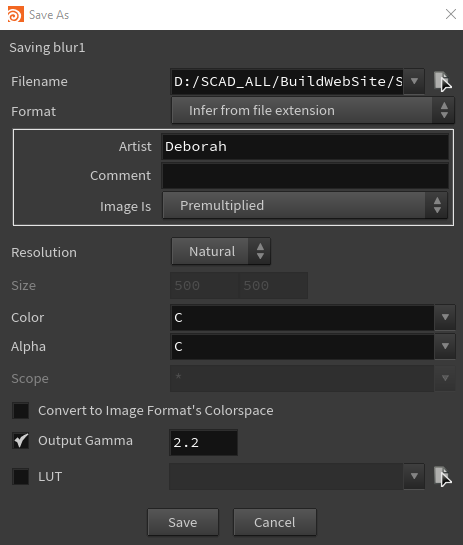Click the Cancel button
Image resolution: width=463 pixels, height=545 pixels.
tap(275, 522)
